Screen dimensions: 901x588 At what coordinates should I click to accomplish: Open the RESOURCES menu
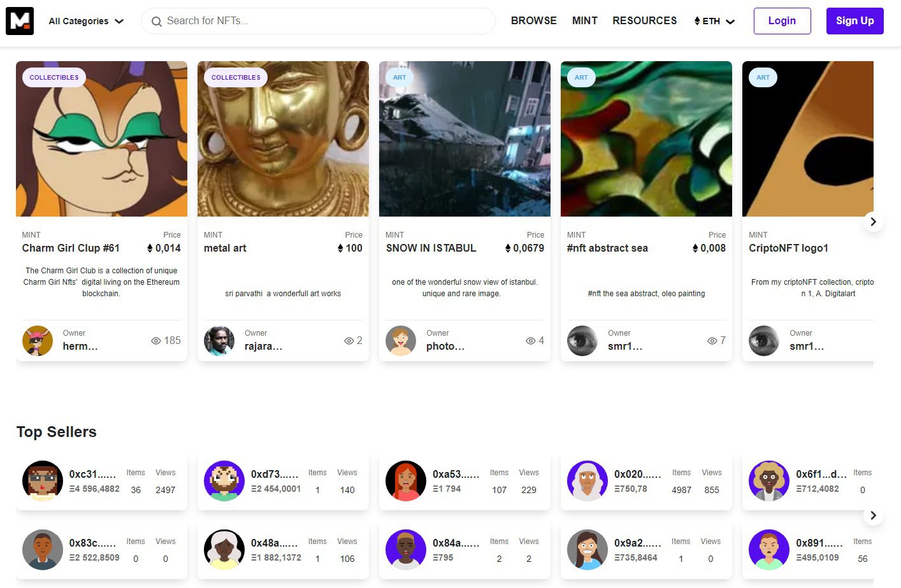645,21
